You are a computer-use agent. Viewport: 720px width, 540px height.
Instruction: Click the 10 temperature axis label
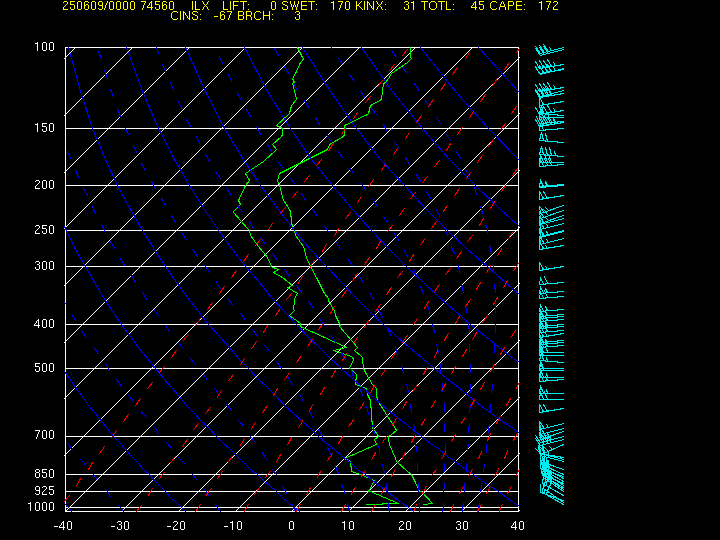[348, 526]
